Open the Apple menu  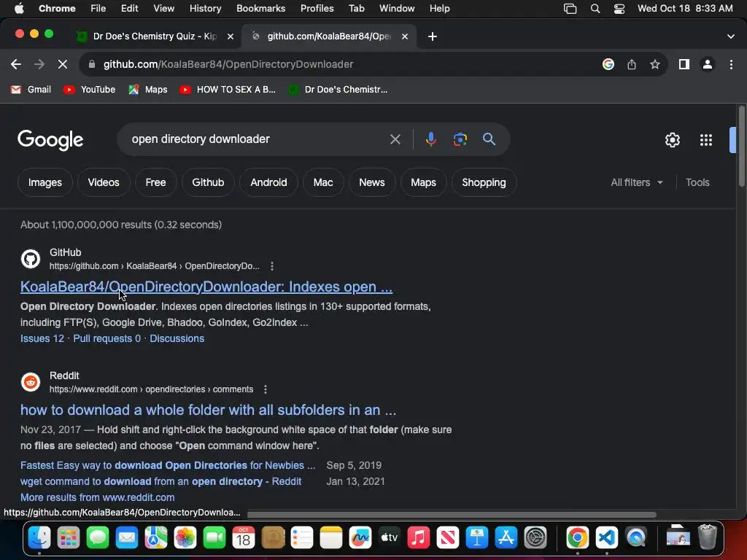pyautogui.click(x=19, y=8)
